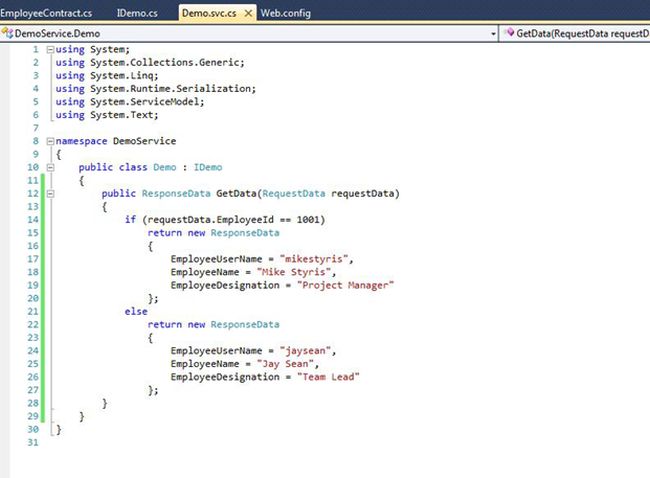Click the class dropdown arrow
Screen dimensions: 650x478
493,34
